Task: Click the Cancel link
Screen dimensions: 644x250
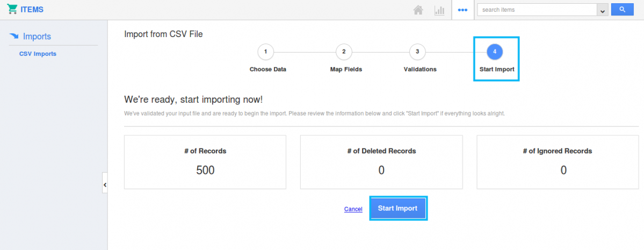Action: 353,209
